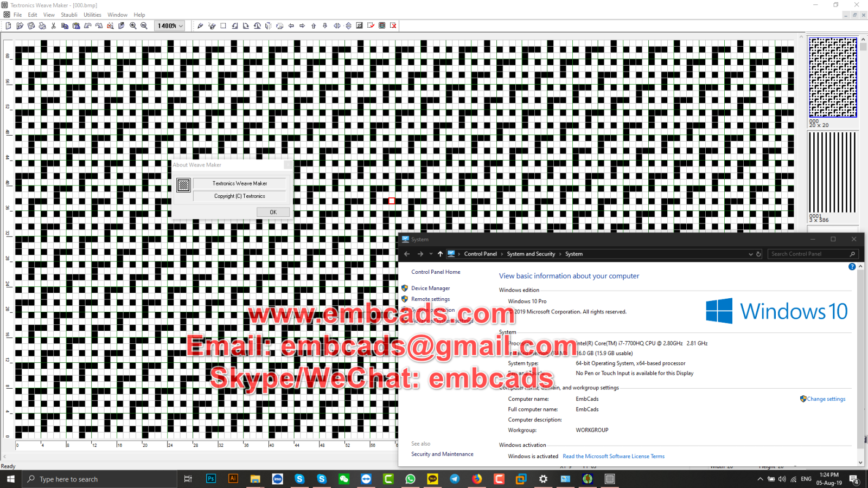Click the System window vertical scrollbar

point(860,364)
